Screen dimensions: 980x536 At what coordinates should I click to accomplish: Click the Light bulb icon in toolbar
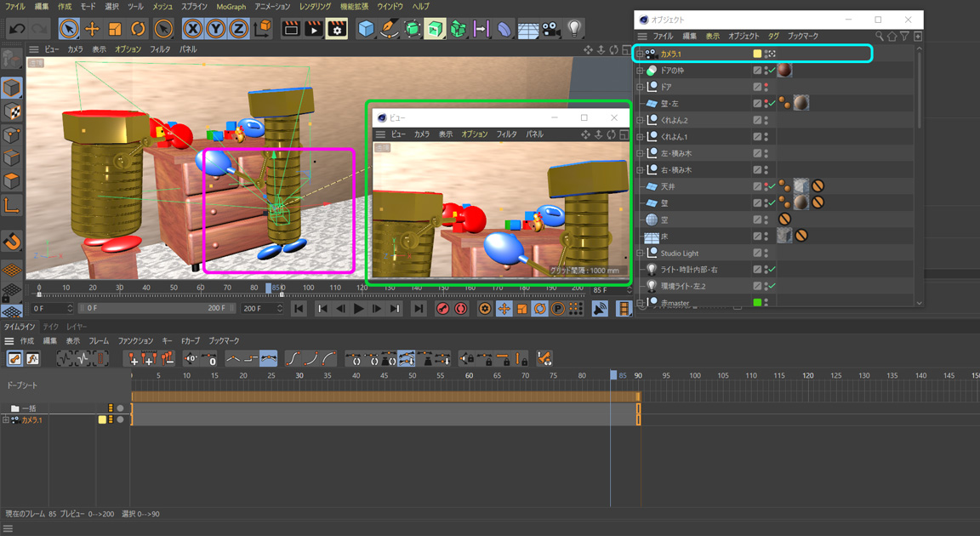[575, 29]
